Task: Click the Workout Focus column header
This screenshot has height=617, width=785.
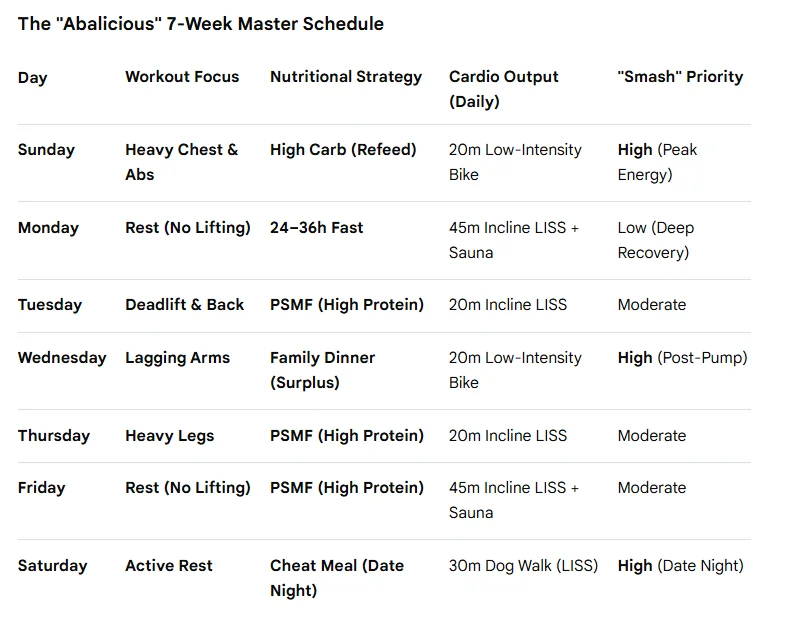Action: [182, 77]
